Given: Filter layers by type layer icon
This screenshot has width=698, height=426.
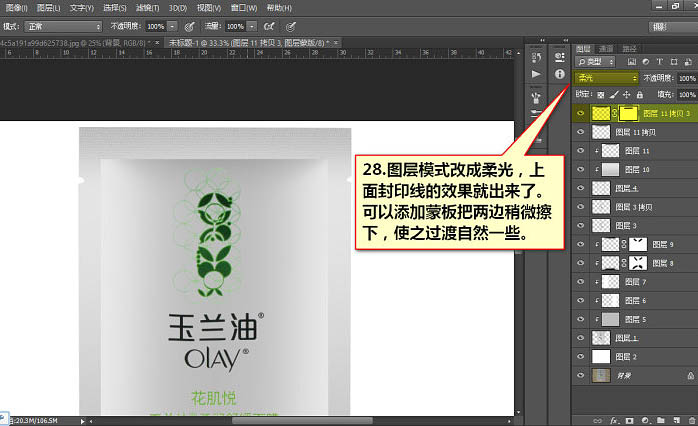Looking at the screenshot, I should (660, 62).
